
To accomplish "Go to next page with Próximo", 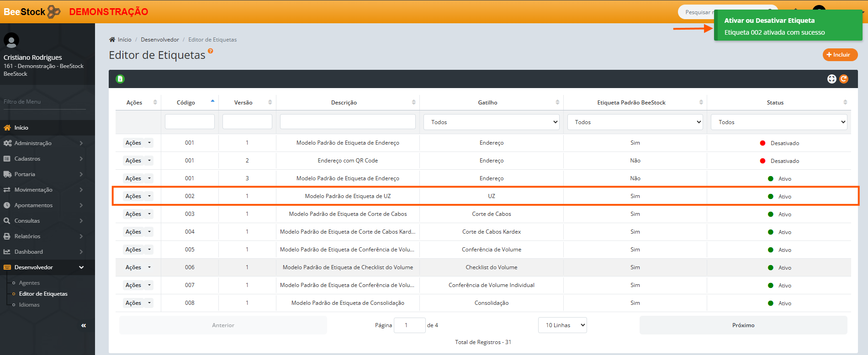I will [x=743, y=325].
